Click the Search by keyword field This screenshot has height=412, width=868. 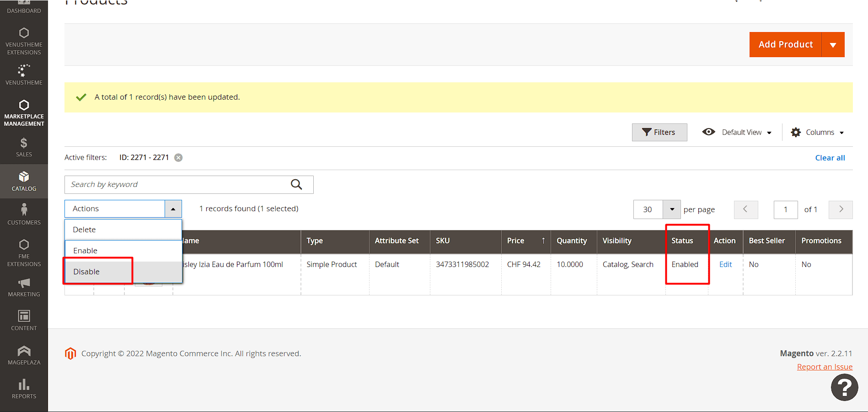(176, 184)
